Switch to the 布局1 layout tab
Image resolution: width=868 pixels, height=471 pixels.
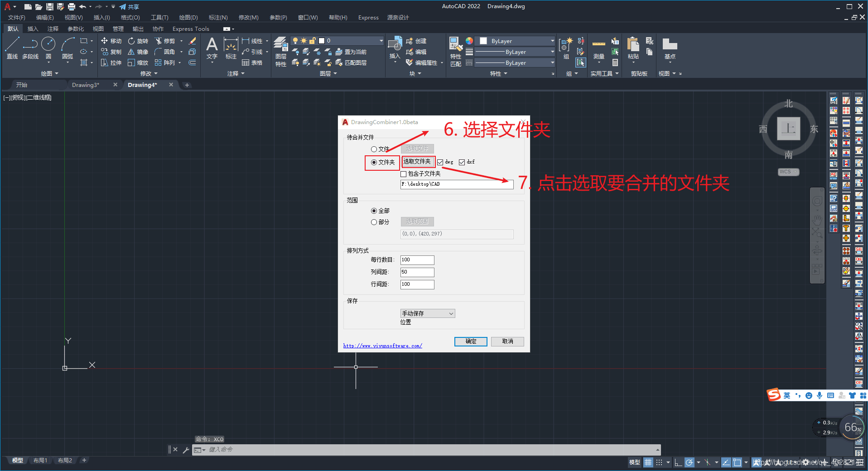[40, 461]
